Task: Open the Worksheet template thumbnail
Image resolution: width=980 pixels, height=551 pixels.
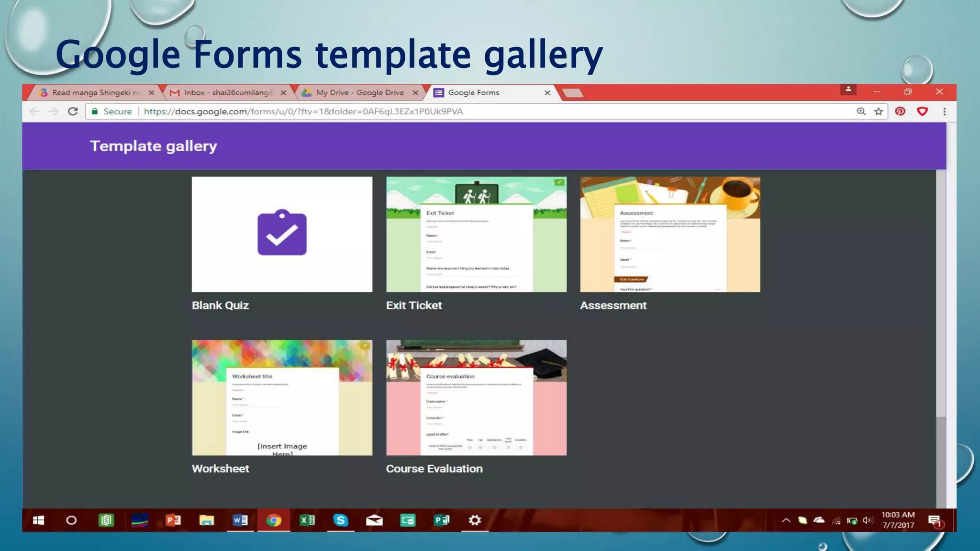Action: pos(282,397)
